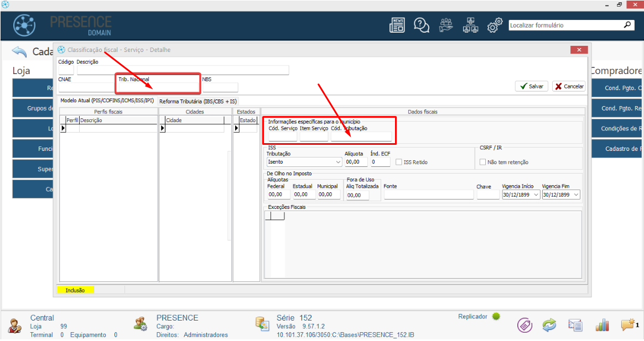This screenshot has height=341, width=644.
Task: Open the network users hierarchy icon
Action: click(470, 25)
